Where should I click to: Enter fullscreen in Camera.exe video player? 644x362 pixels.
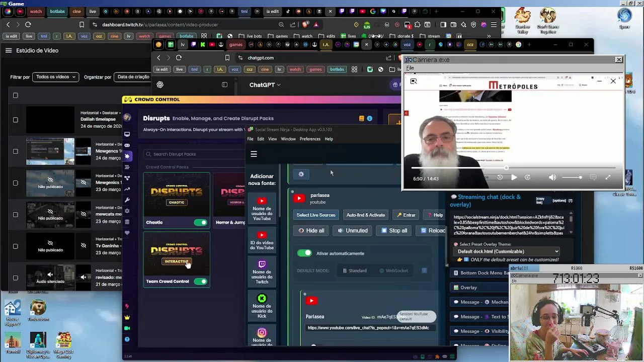tap(608, 177)
